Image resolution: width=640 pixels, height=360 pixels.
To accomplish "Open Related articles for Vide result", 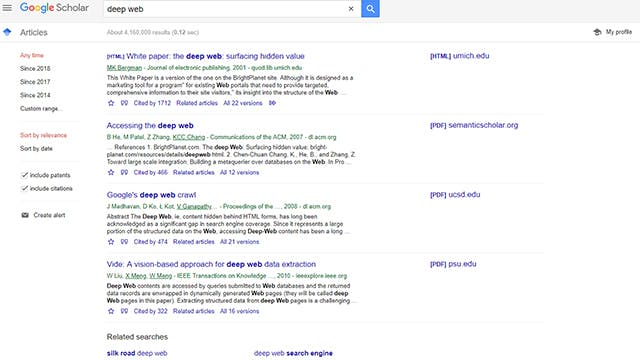I will coord(193,311).
